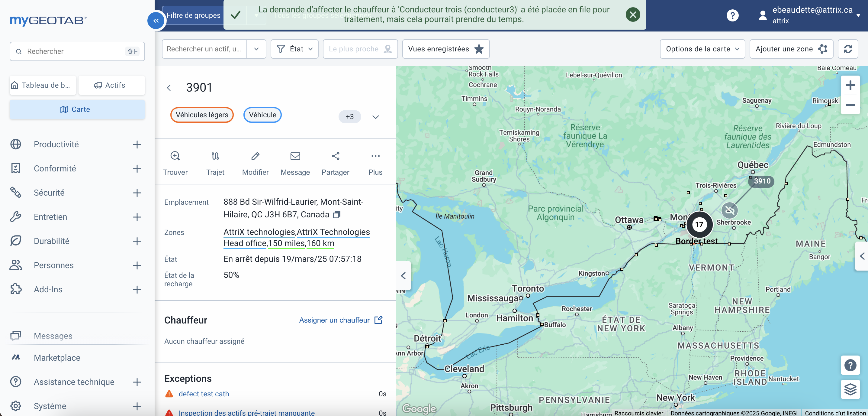Viewport: 868px width, 416px height.
Task: Open the map help question icon
Action: [850, 366]
